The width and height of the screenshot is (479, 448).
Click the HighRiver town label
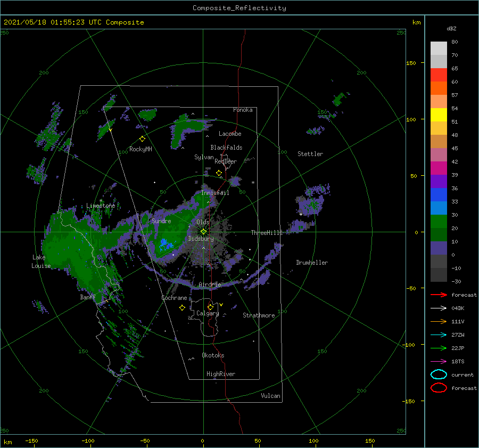click(x=221, y=374)
